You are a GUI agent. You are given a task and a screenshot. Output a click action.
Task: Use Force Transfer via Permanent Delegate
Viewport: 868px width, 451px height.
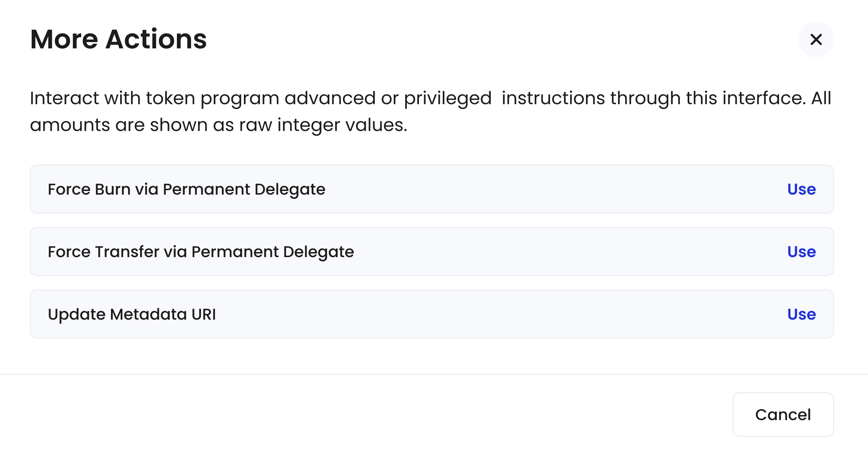[x=801, y=252]
